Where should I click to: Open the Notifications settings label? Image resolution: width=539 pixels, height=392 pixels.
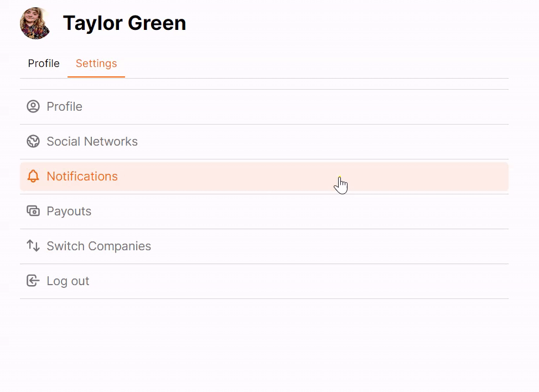pyautogui.click(x=82, y=176)
